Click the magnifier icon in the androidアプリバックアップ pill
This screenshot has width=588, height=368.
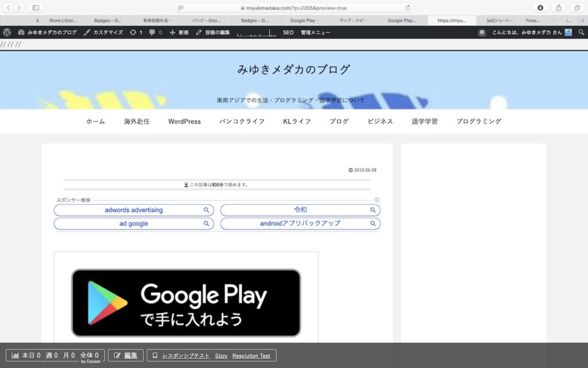[373, 224]
